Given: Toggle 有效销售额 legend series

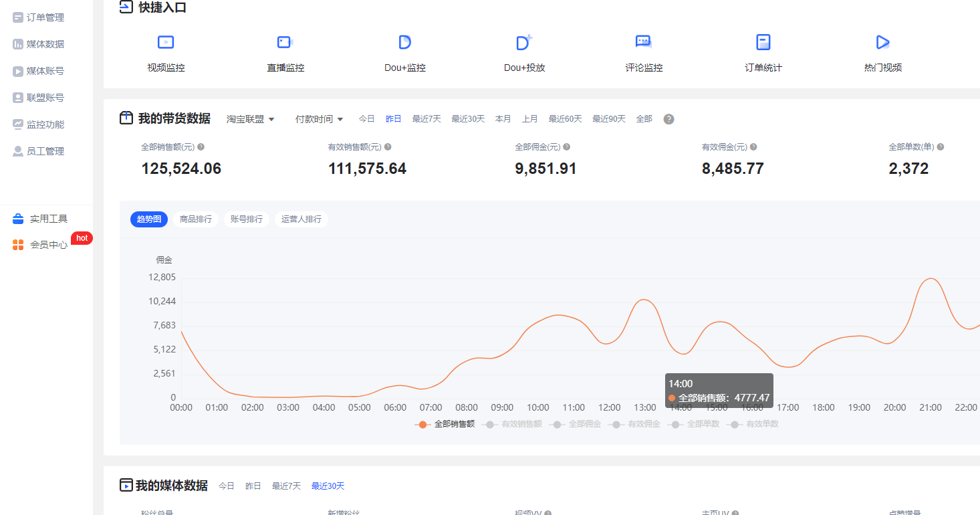Looking at the screenshot, I should (512, 424).
